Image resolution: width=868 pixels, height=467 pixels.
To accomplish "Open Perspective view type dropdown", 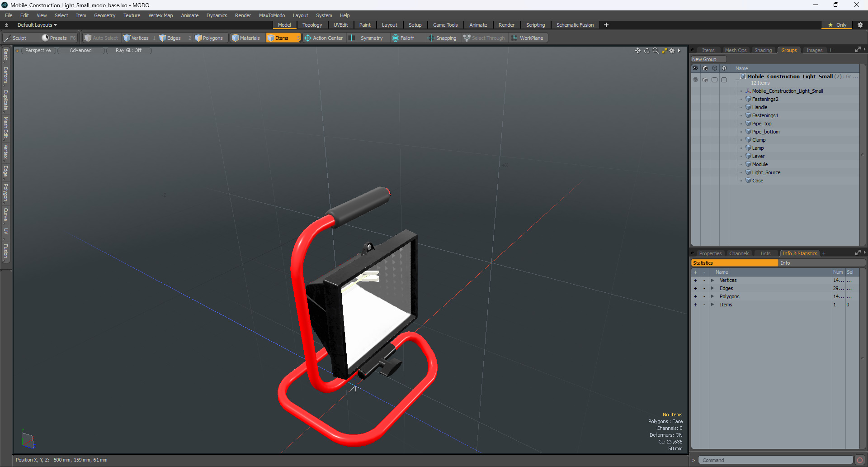I will [x=38, y=51].
